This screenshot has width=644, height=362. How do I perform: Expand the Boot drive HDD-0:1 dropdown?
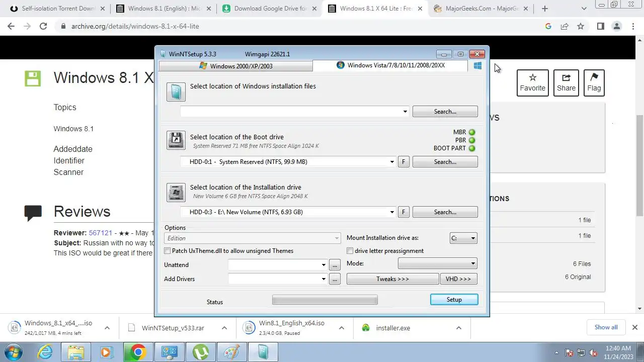tap(392, 162)
